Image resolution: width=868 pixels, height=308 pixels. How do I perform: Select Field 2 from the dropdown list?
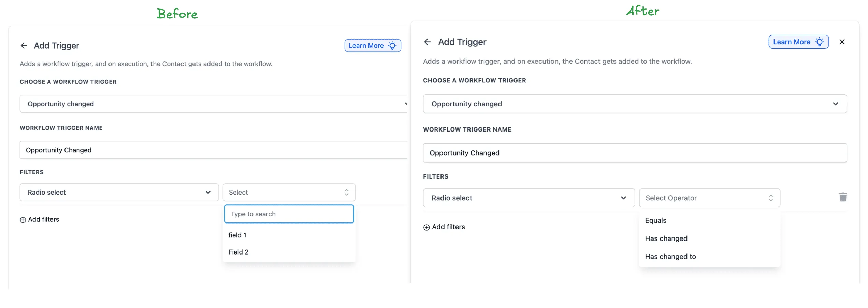238,252
